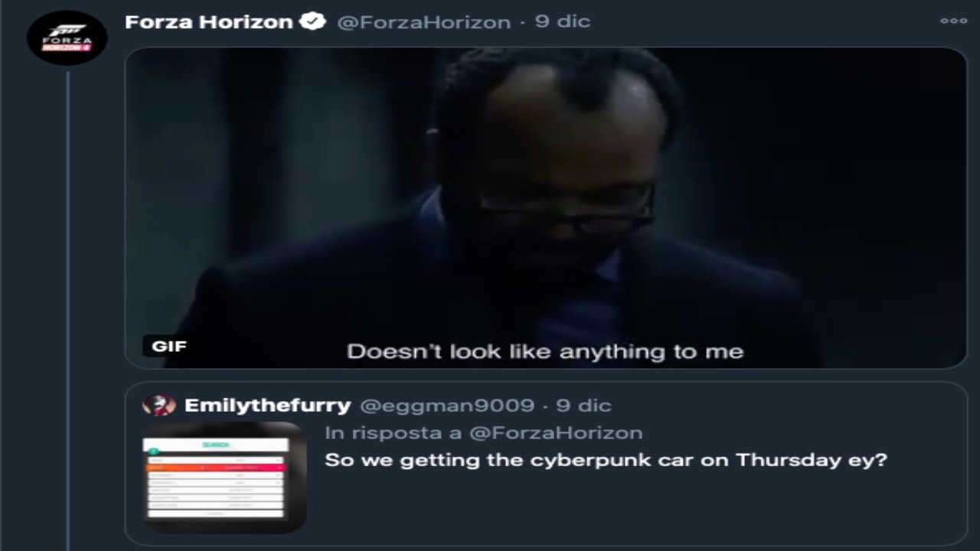Click the Forza Horizon display name

(x=209, y=22)
